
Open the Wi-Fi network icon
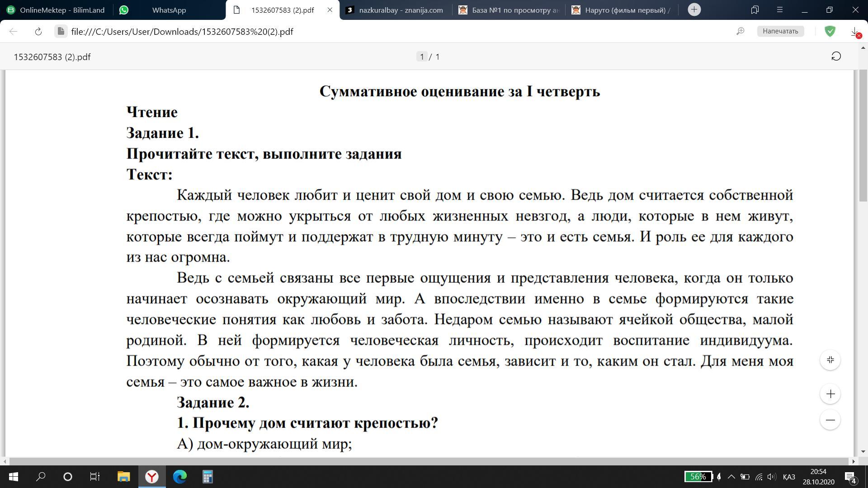click(x=759, y=477)
